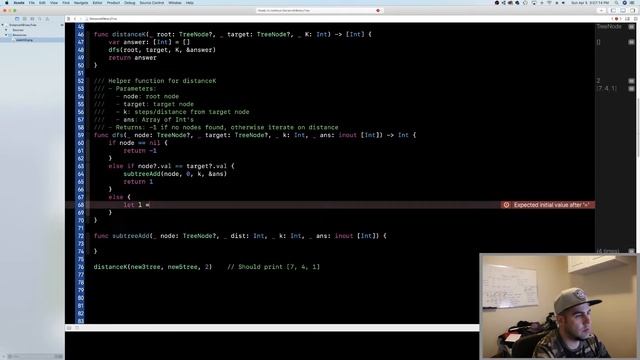Open the Debug menu

point(129,3)
